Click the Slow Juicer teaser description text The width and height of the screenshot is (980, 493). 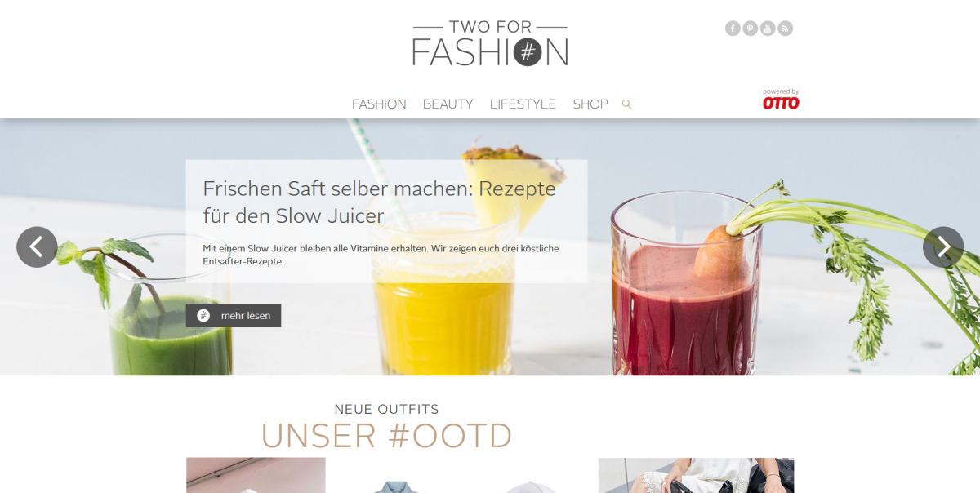(x=381, y=255)
